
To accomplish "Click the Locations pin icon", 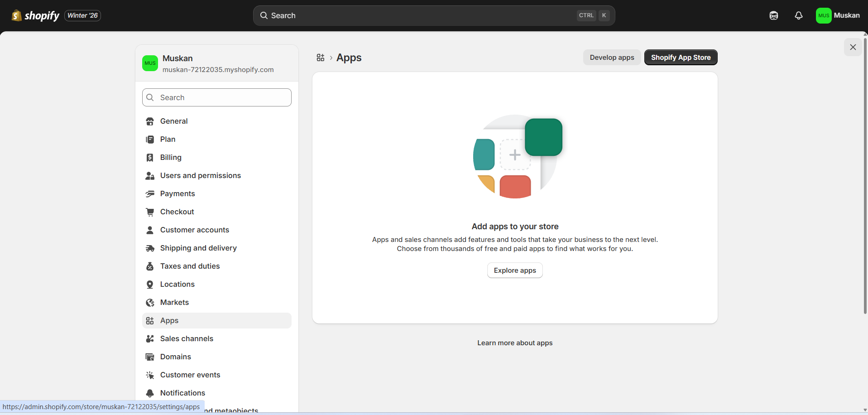I will point(150,285).
